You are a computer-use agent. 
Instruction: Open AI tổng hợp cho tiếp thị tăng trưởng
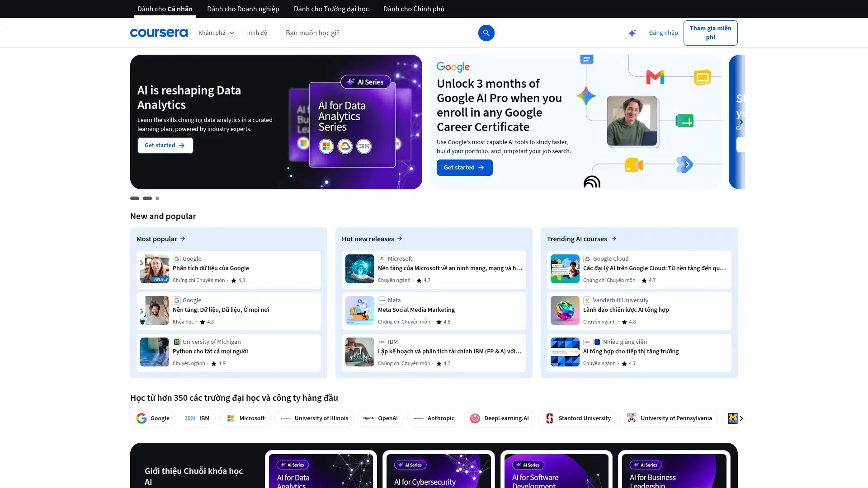[639, 353]
